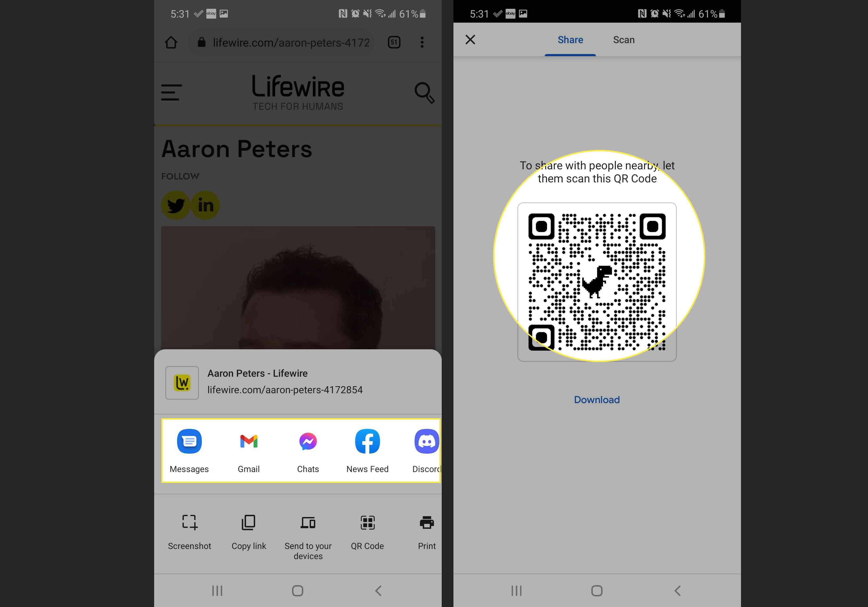Tap Copy link in share options

[x=249, y=531]
